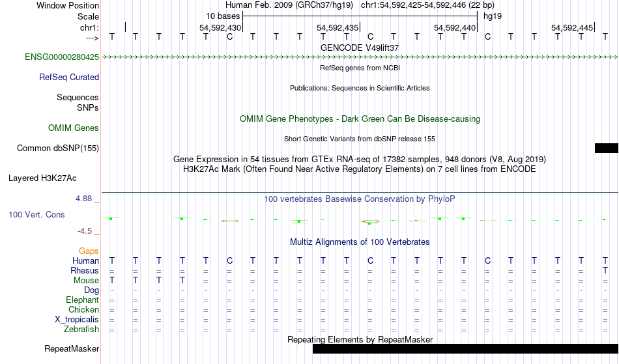Click the Dog alignment row label
Viewport: 619px width, 364px height.
coord(92,290)
